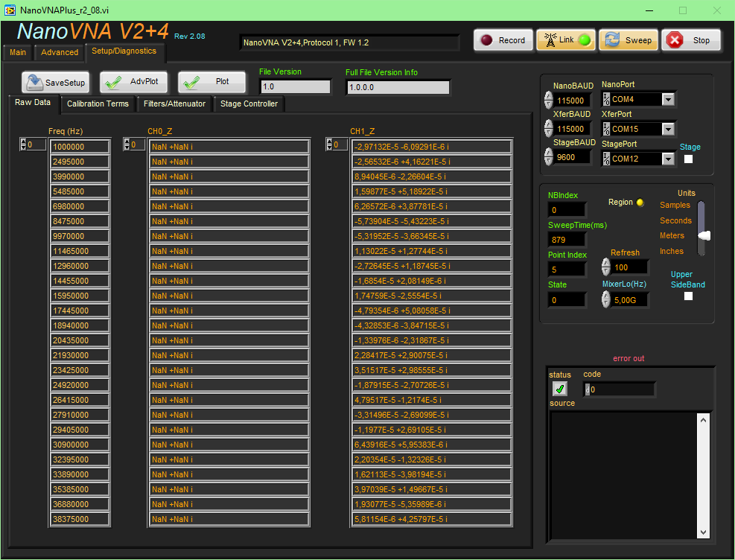Viewport: 735px width, 560px height.
Task: Open the NanoPort COM4 dropdown
Action: pos(669,99)
